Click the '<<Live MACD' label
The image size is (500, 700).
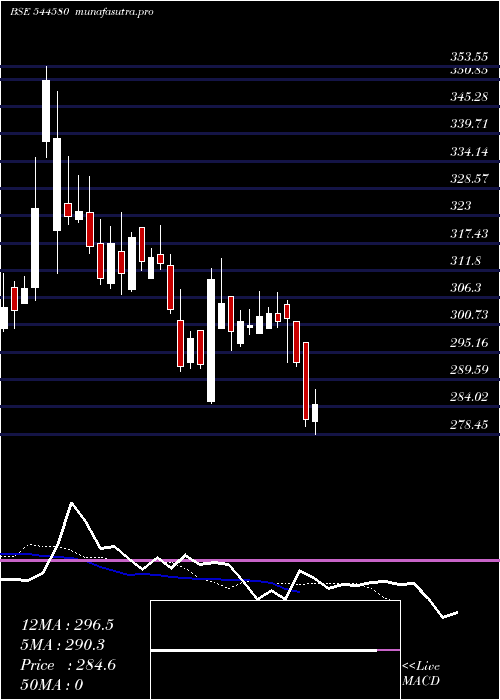tap(421, 674)
